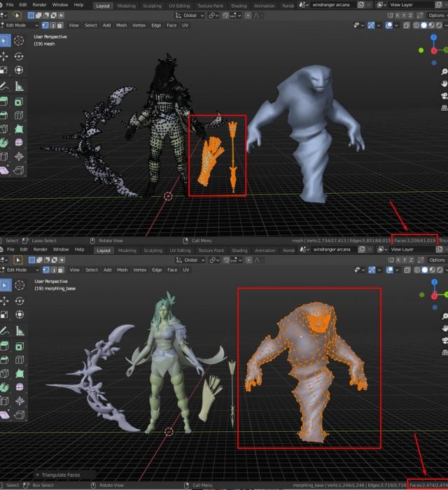Screen dimensions: 448x490
Task: Click the camera view icon in the upper viewport
Action: coord(444,96)
